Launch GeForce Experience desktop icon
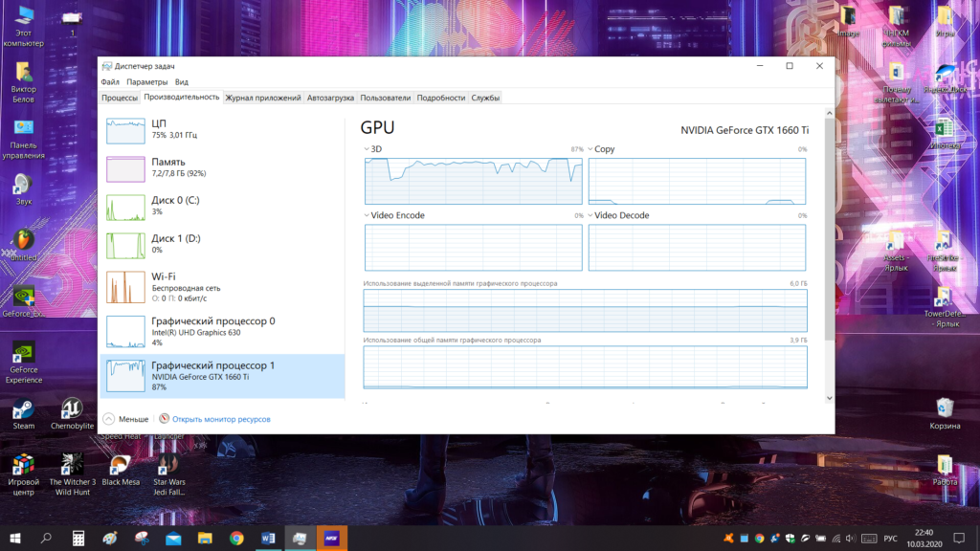 point(24,363)
